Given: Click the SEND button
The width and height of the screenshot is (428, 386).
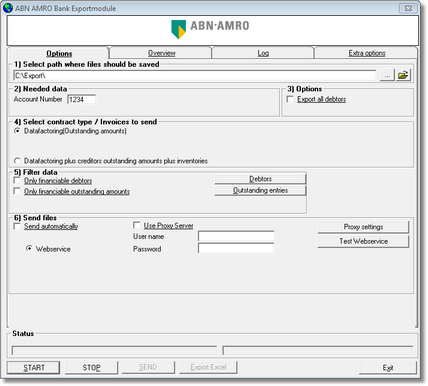Looking at the screenshot, I should pos(148,367).
